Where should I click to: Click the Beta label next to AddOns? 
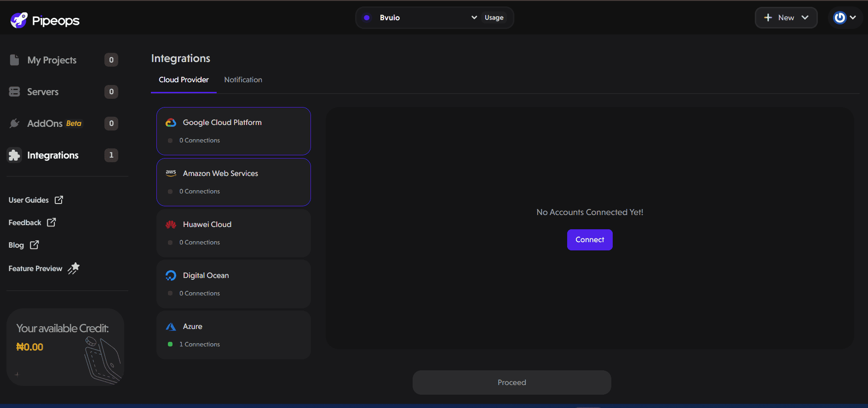pyautogui.click(x=74, y=124)
